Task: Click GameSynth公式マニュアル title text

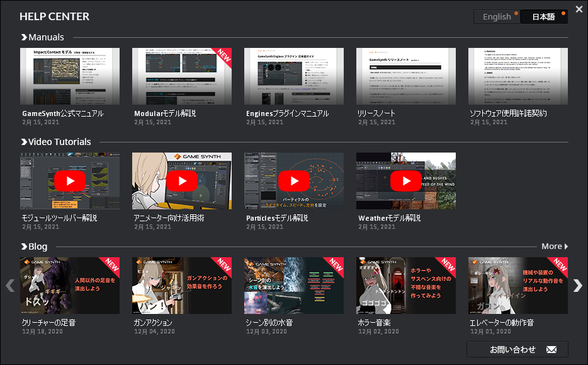Action: [62, 113]
